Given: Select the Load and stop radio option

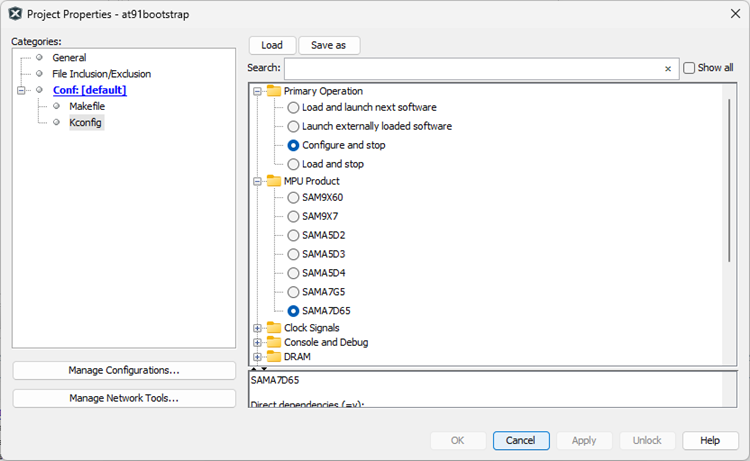Looking at the screenshot, I should tap(293, 164).
